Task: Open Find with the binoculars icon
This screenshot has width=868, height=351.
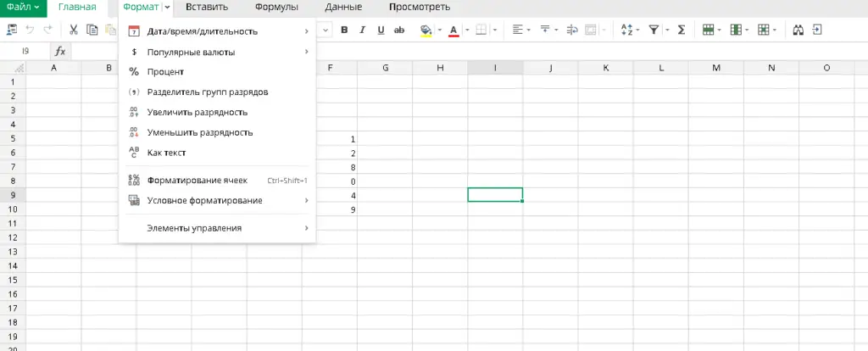Action: coord(798,30)
